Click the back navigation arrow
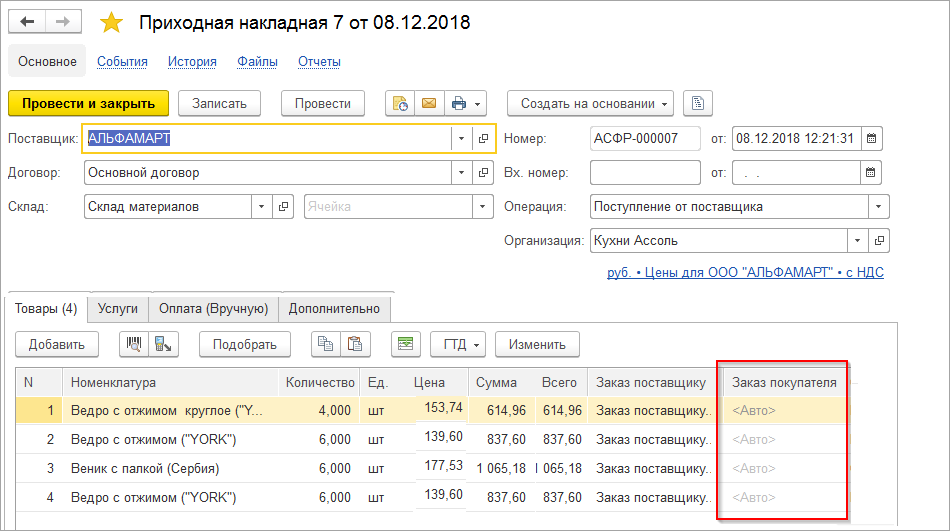Viewport: 950px width, 531px height. point(27,22)
